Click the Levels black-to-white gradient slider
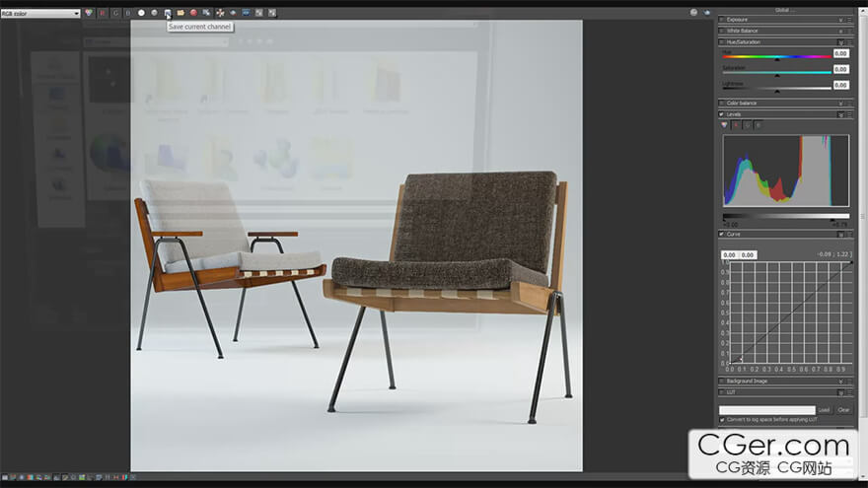Screen dimensions: 868x488 785,216
